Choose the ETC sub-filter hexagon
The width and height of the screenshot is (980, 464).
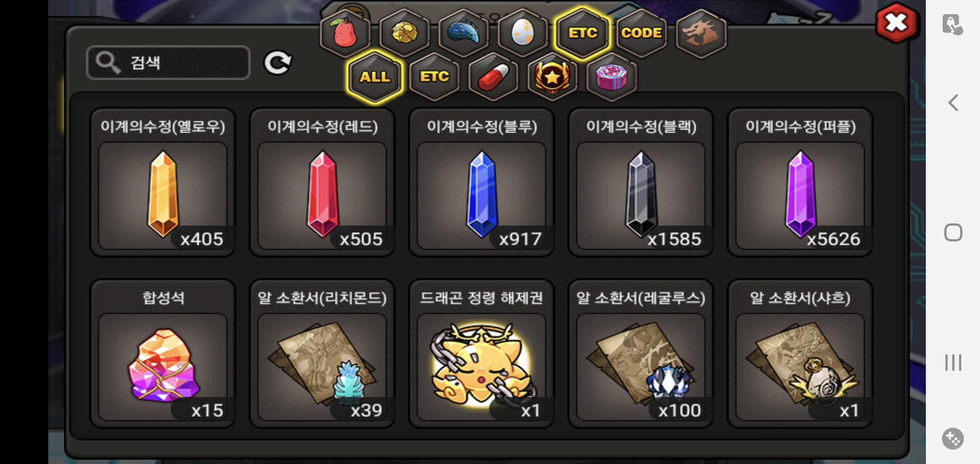pos(434,77)
